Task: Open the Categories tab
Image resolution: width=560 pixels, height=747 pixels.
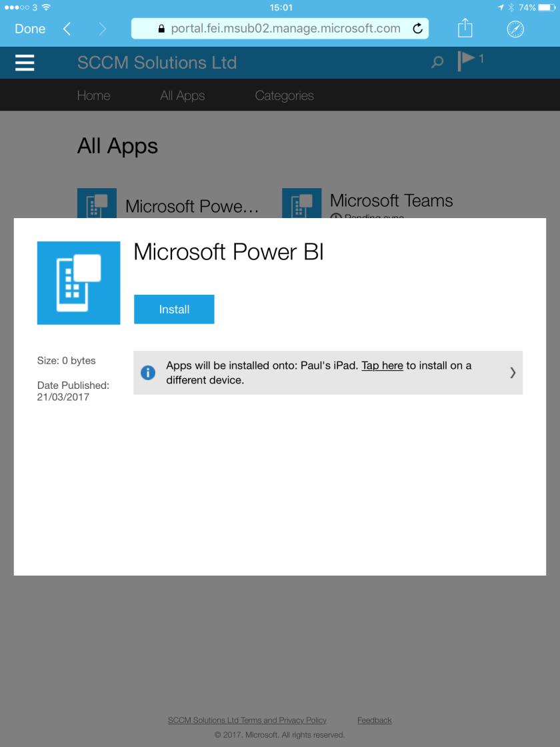Action: 284,95
